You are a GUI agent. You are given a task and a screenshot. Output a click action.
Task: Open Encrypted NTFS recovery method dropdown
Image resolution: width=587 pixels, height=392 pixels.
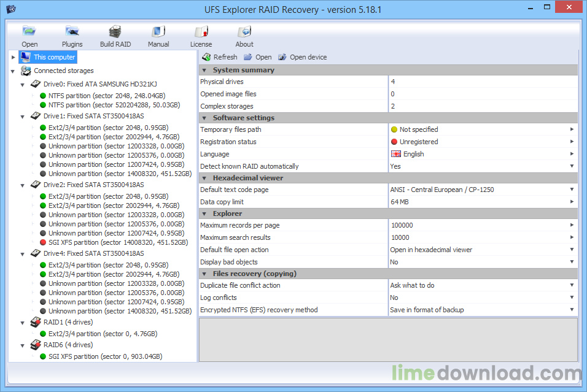pyautogui.click(x=572, y=310)
